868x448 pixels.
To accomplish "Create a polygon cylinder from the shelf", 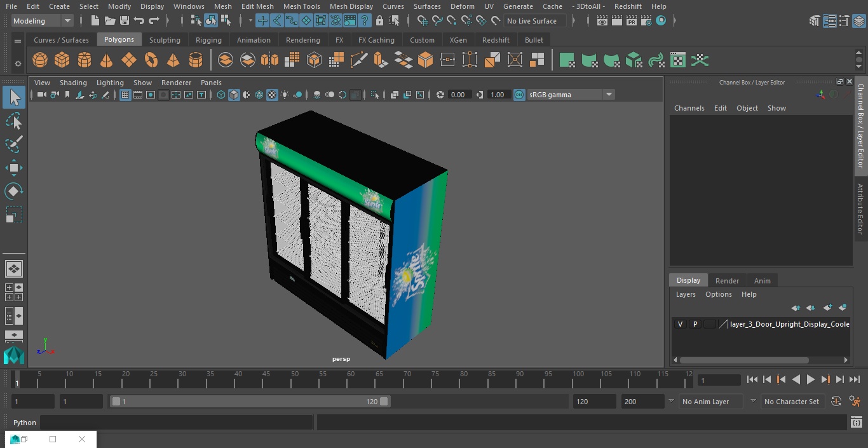I will tap(84, 60).
